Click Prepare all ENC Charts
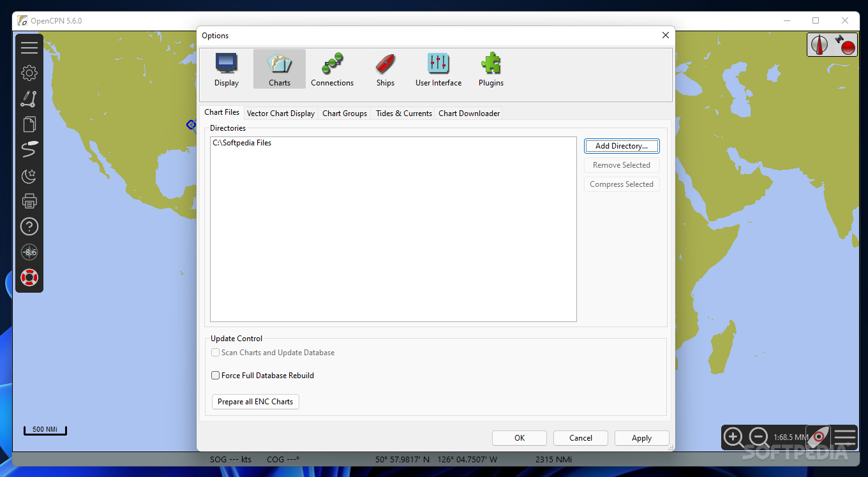This screenshot has height=477, width=868. pos(255,402)
